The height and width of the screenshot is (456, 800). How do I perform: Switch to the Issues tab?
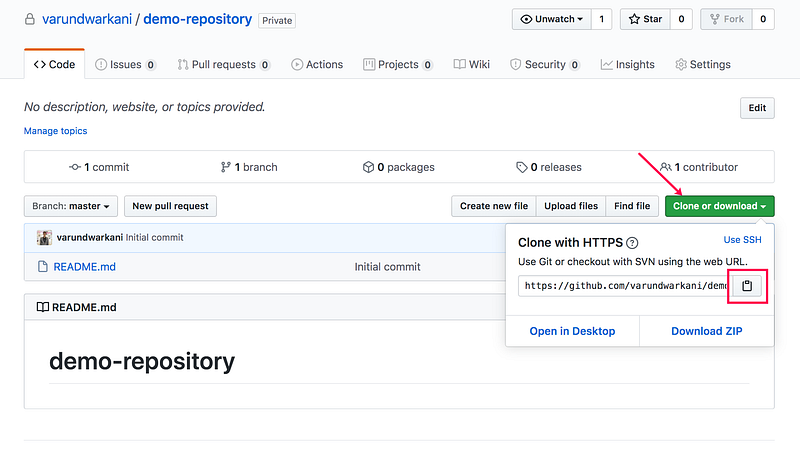(125, 65)
